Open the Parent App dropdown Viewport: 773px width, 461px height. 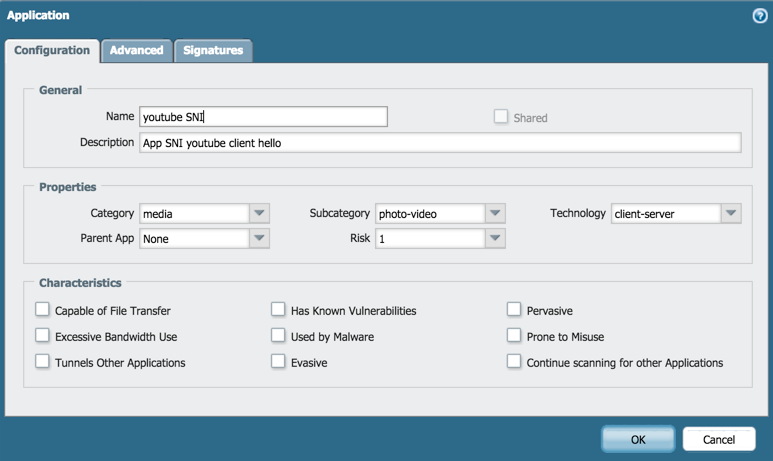click(259, 239)
